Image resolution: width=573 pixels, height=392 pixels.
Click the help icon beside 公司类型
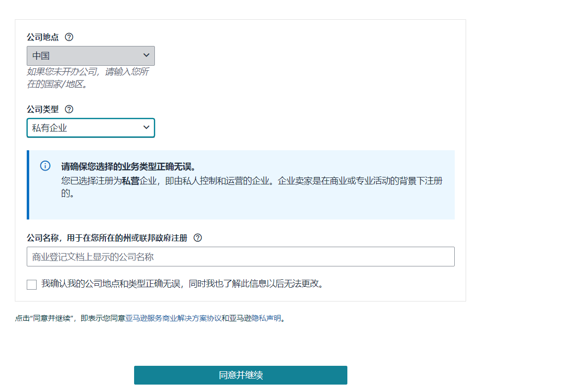coord(69,109)
